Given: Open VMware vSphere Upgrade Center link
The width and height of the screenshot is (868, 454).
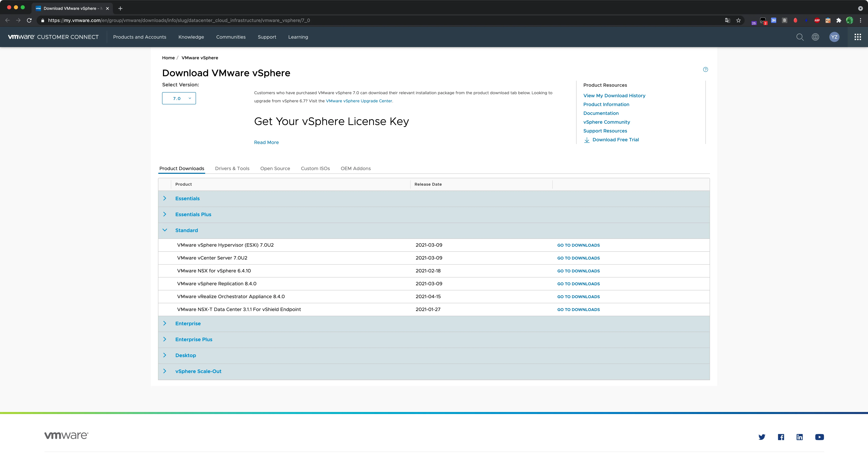Looking at the screenshot, I should point(359,101).
